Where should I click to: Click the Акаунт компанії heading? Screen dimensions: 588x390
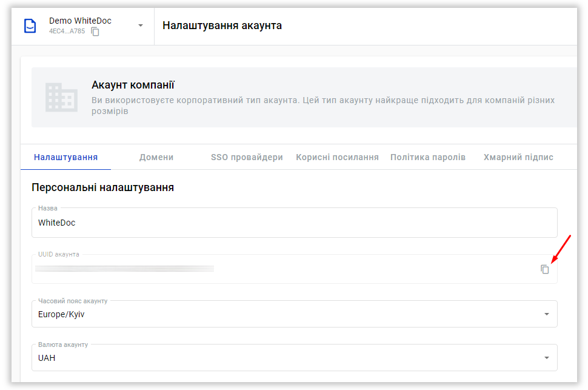tap(133, 85)
